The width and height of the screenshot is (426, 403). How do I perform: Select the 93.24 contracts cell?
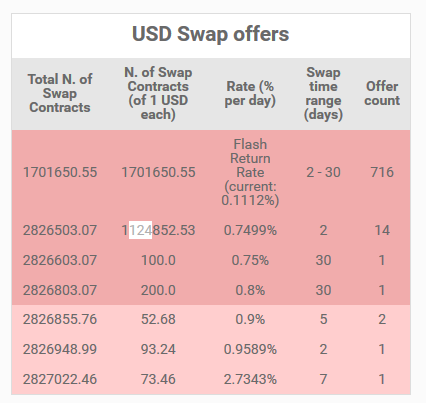click(x=158, y=349)
